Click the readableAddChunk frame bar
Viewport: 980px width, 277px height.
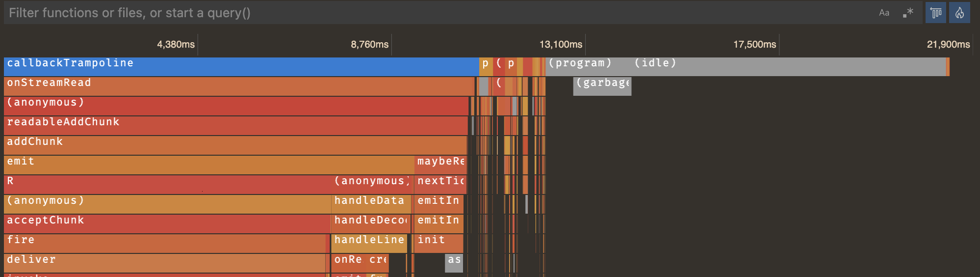pos(235,126)
